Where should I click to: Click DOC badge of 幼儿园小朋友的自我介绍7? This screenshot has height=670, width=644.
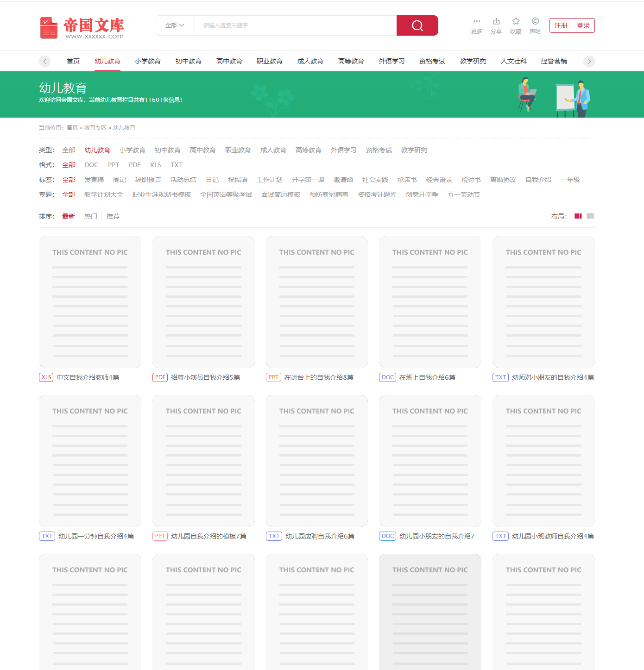tap(388, 536)
